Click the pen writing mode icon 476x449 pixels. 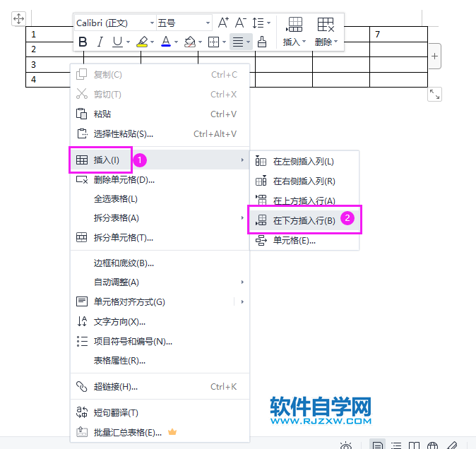click(x=452, y=445)
